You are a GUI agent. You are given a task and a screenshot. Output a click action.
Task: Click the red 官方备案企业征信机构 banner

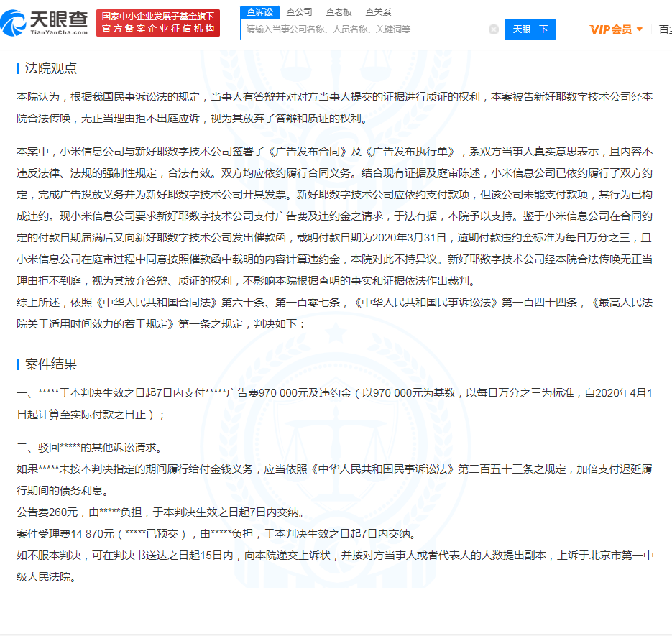pos(158,23)
